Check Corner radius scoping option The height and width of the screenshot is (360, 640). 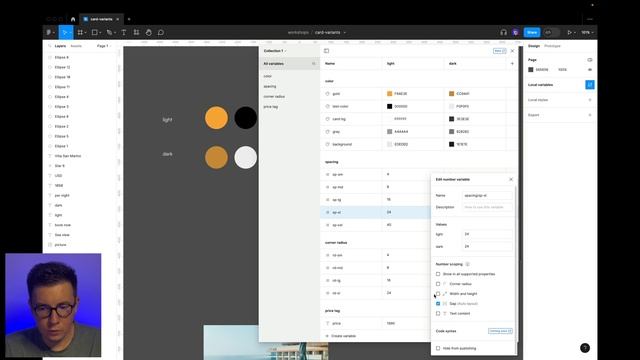point(438,284)
